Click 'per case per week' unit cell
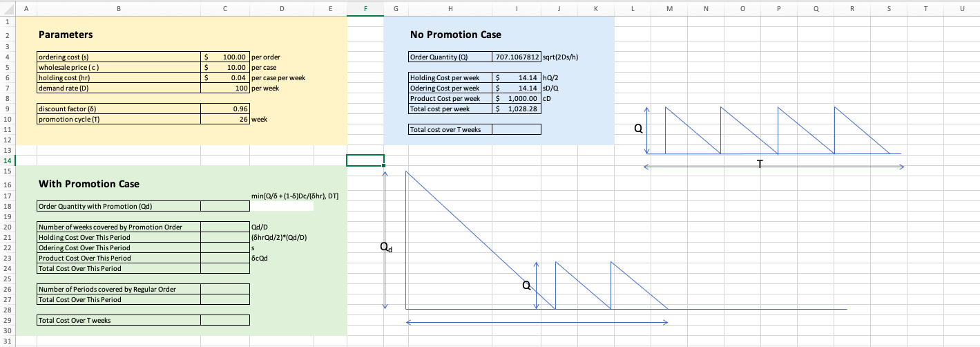This screenshot has width=980, height=347. pyautogui.click(x=279, y=77)
